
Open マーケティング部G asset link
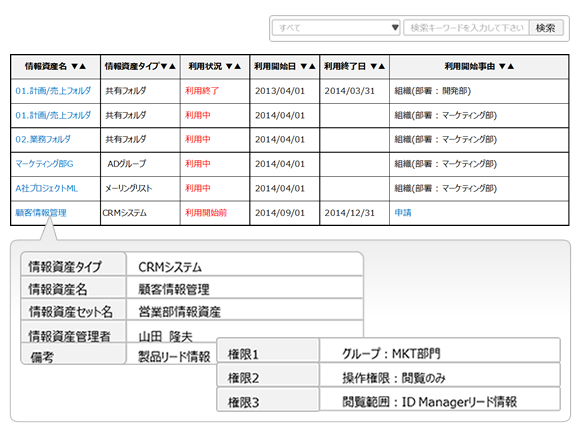click(x=44, y=164)
